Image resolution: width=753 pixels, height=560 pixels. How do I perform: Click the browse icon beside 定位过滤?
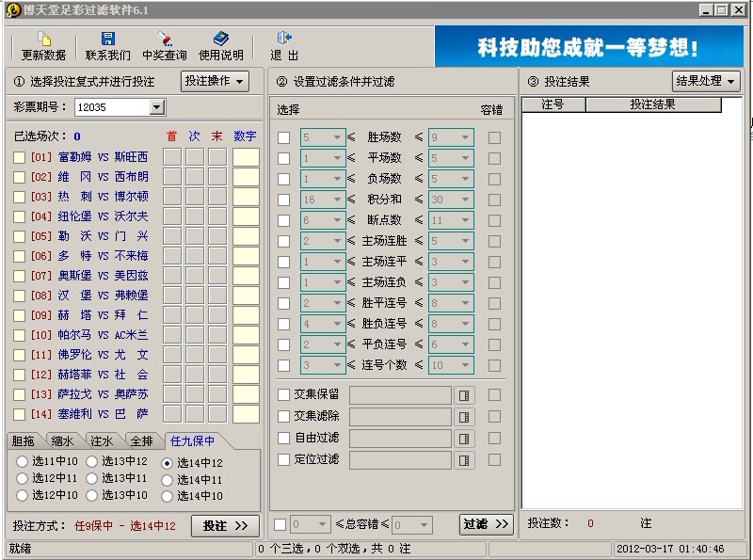[464, 460]
